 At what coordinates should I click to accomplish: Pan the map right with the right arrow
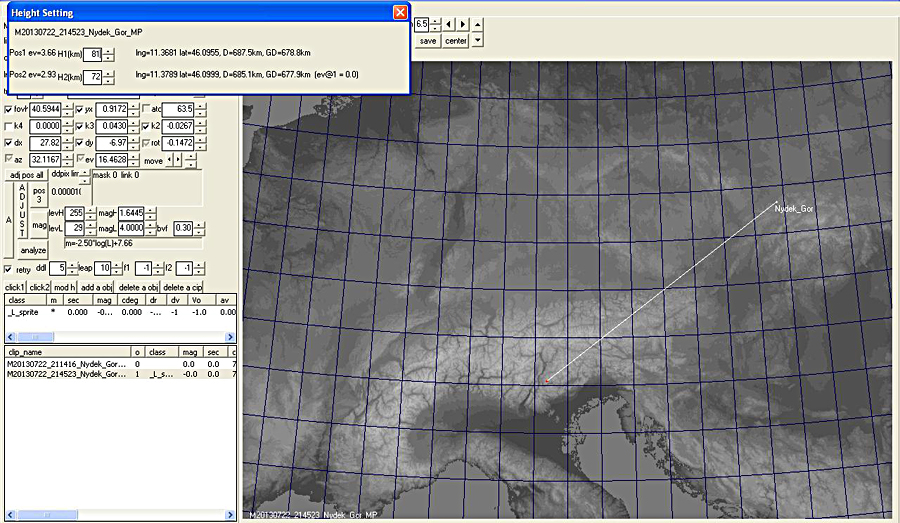tap(463, 24)
